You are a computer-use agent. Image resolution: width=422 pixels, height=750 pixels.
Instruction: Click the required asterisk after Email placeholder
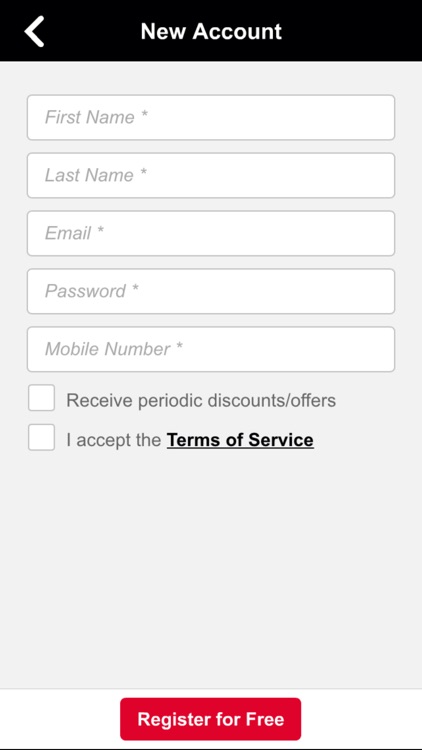tap(100, 232)
